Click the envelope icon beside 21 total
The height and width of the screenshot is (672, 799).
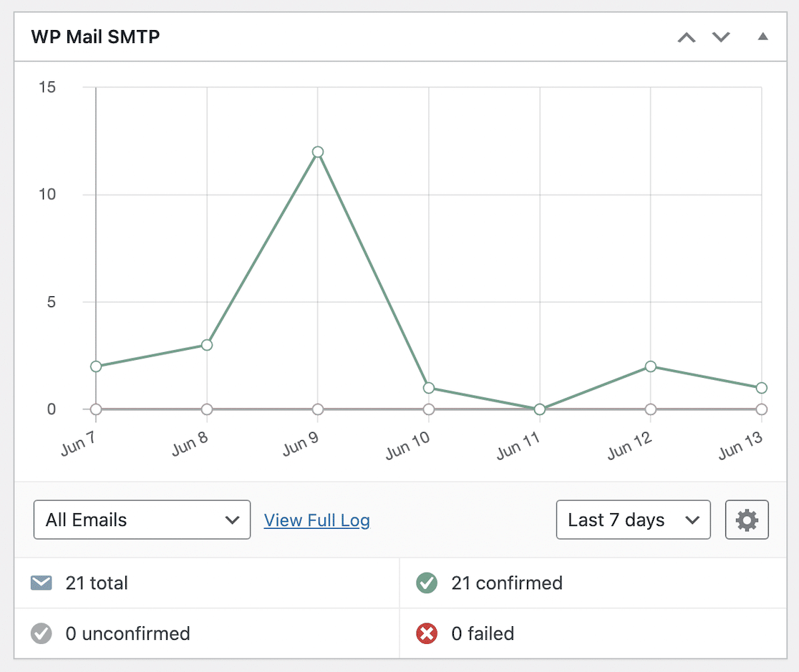(42, 583)
